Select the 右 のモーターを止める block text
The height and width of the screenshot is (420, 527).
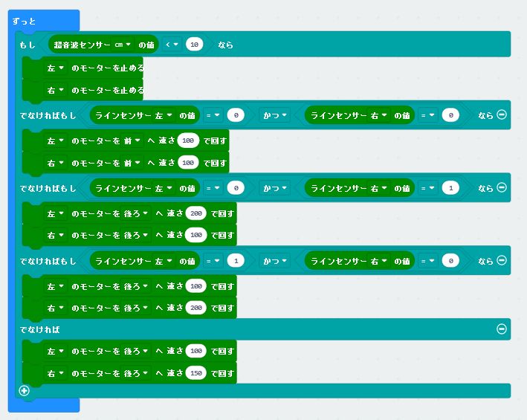108,90
